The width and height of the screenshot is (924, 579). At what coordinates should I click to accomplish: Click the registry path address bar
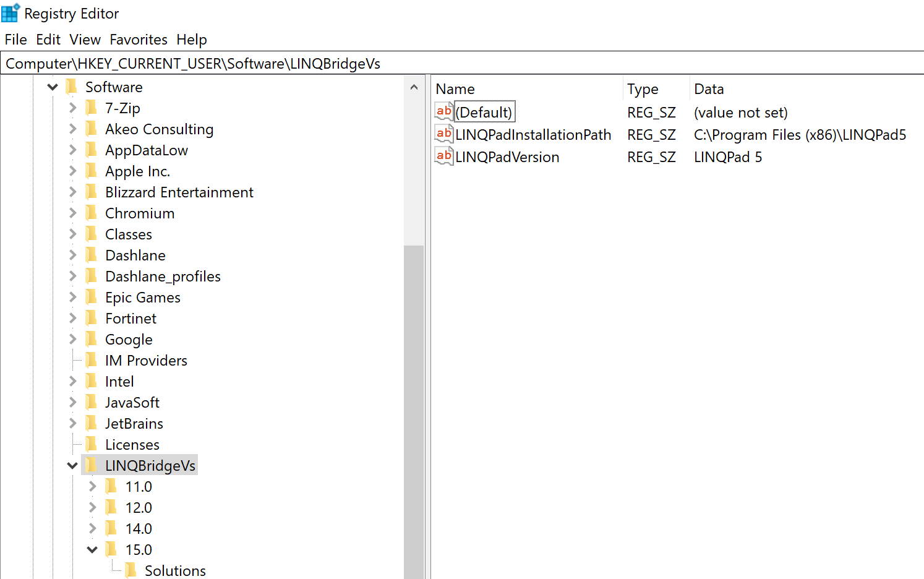pos(462,63)
